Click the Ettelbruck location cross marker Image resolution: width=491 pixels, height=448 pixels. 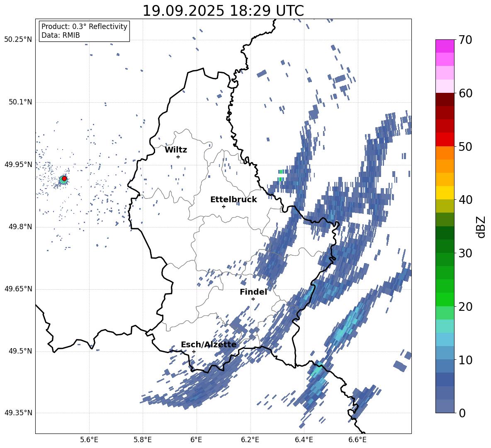pyautogui.click(x=224, y=206)
